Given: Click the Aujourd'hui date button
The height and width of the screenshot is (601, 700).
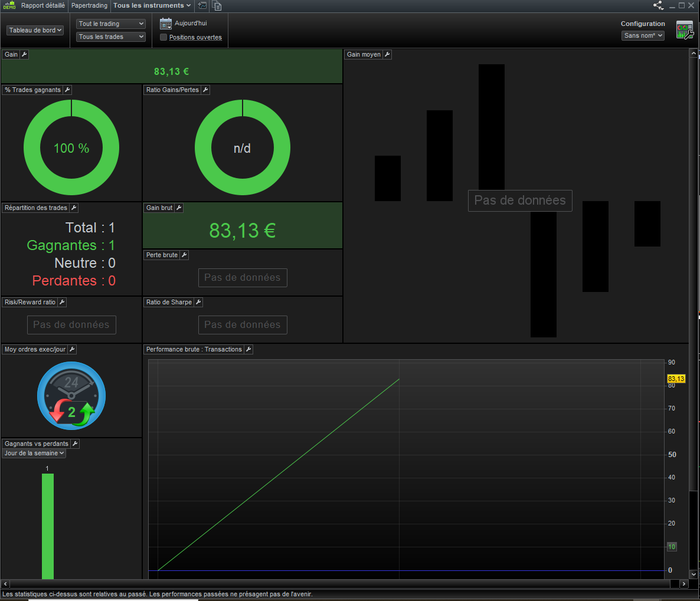Looking at the screenshot, I should pyautogui.click(x=191, y=23).
